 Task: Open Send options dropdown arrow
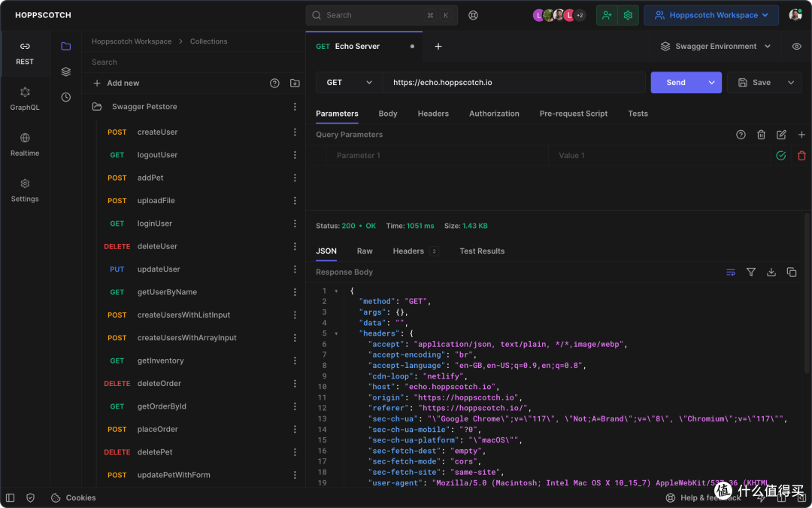click(711, 83)
